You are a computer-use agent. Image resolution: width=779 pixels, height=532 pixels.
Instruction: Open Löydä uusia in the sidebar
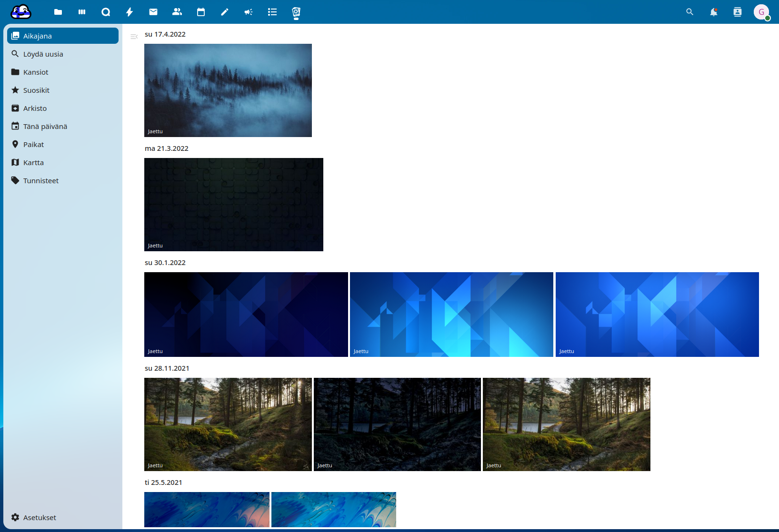(x=63, y=54)
